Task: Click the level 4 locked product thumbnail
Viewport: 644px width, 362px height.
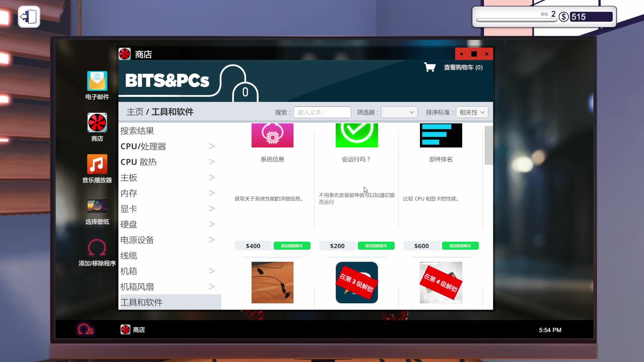Action: coord(441,283)
